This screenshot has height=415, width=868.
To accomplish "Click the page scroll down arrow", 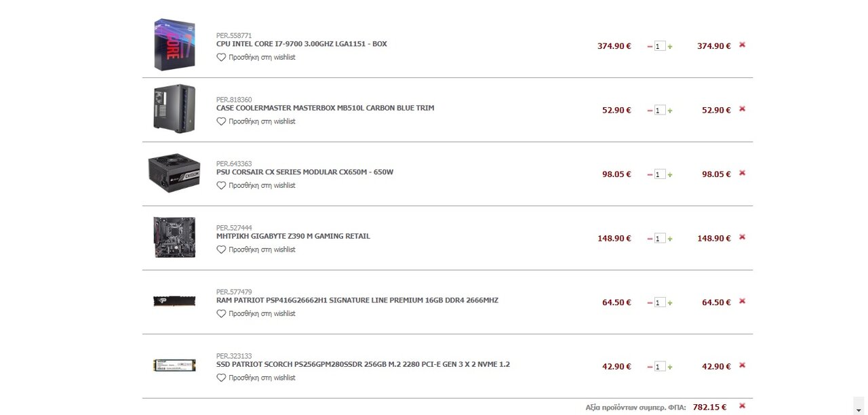I will click(x=858, y=406).
